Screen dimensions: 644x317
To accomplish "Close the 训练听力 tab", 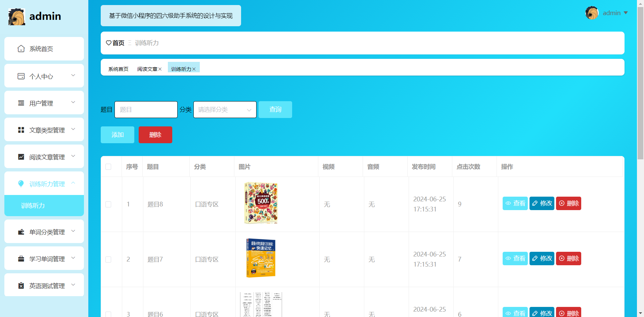I will click(x=194, y=69).
